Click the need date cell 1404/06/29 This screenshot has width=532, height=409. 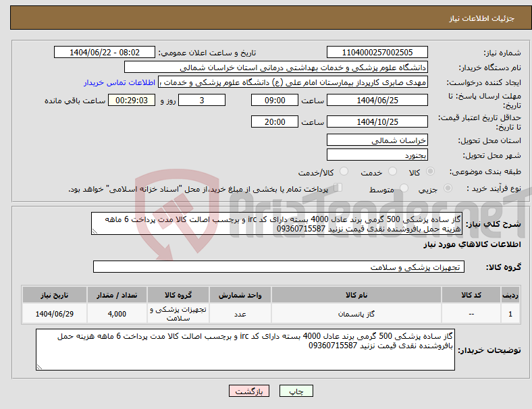click(55, 314)
